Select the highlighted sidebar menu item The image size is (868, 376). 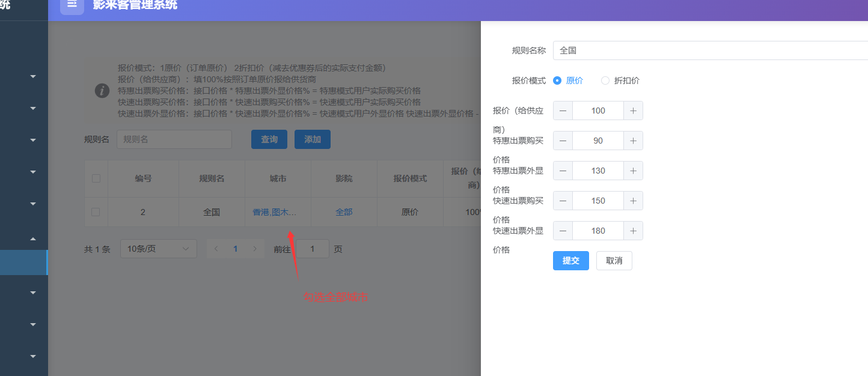point(24,262)
